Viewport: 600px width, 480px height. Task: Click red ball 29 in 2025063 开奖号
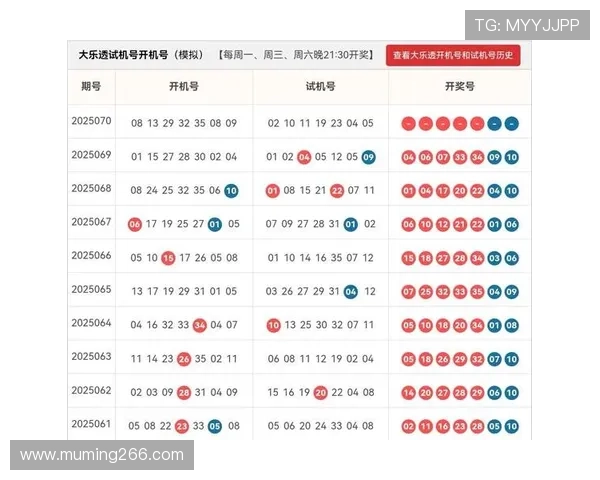pyautogui.click(x=460, y=359)
